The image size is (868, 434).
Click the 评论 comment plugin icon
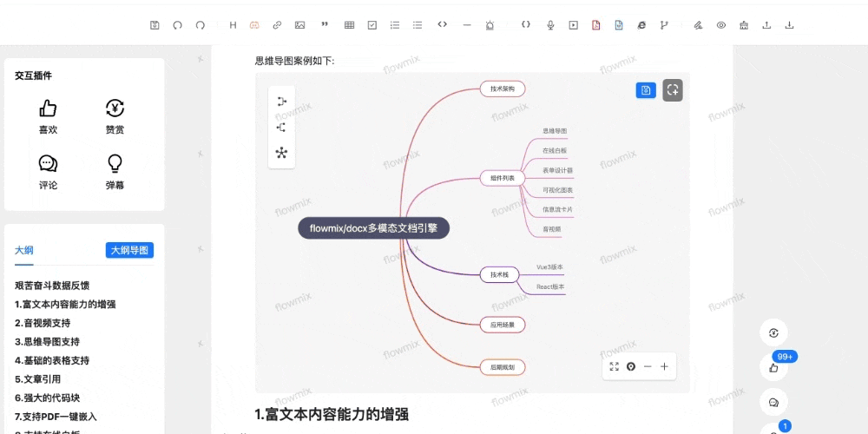[x=48, y=163]
